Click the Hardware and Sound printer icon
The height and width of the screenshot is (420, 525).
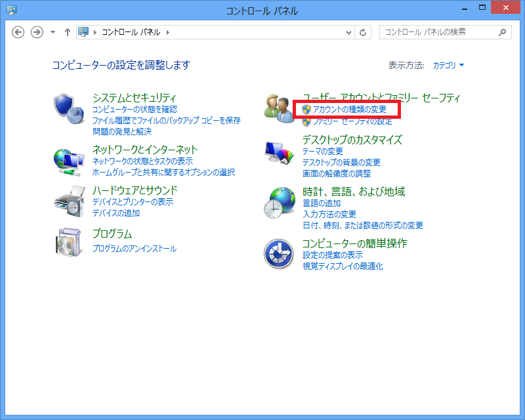point(69,201)
